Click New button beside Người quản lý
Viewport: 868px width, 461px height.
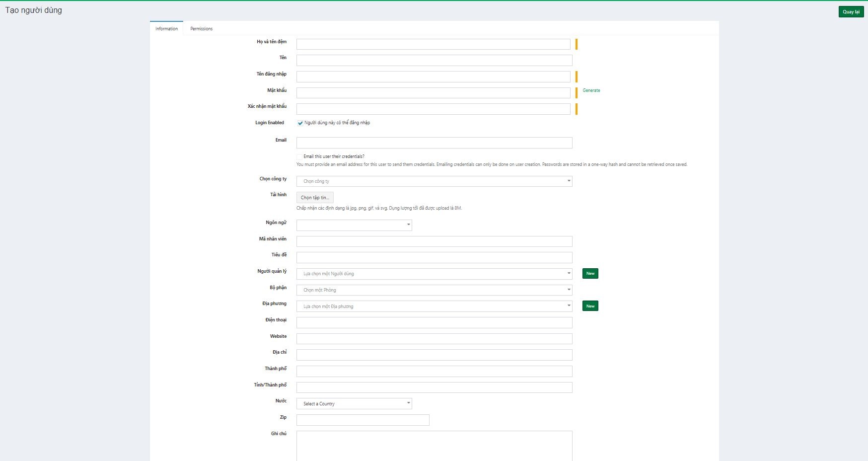click(x=590, y=274)
